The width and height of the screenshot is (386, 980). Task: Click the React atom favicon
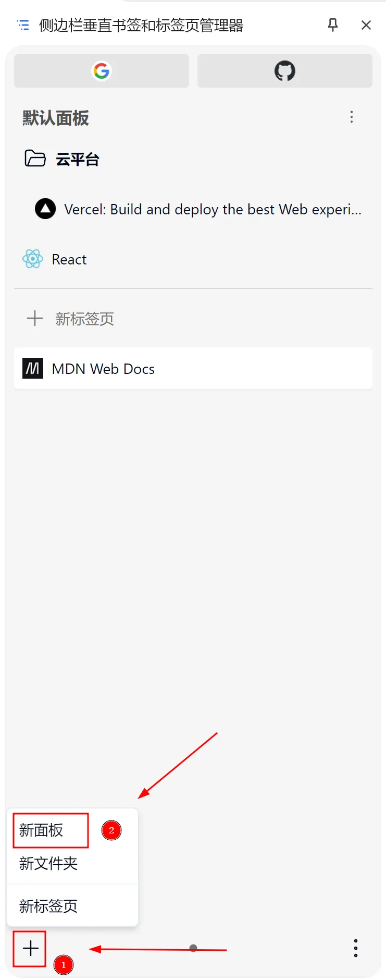[x=33, y=259]
